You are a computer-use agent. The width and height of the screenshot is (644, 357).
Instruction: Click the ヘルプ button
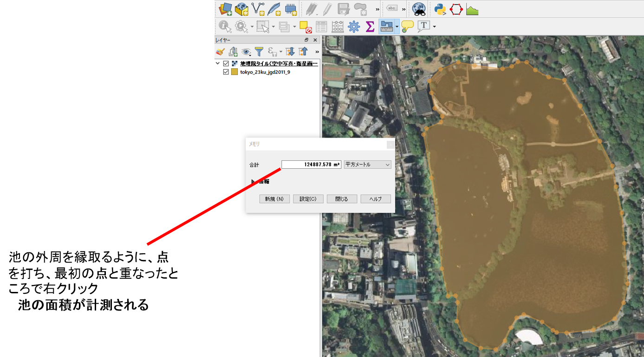coord(376,199)
